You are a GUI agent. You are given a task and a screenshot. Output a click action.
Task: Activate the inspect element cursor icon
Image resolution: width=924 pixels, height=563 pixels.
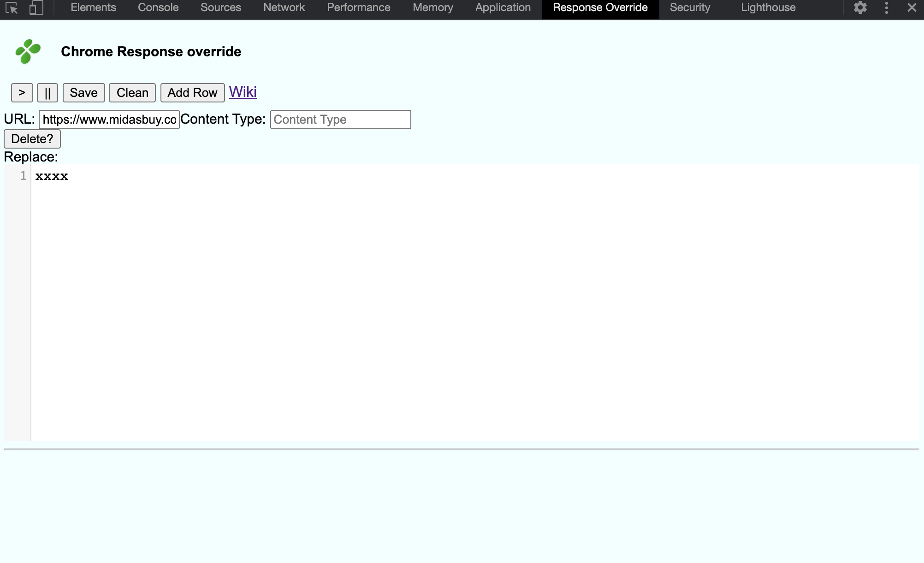[x=12, y=7]
